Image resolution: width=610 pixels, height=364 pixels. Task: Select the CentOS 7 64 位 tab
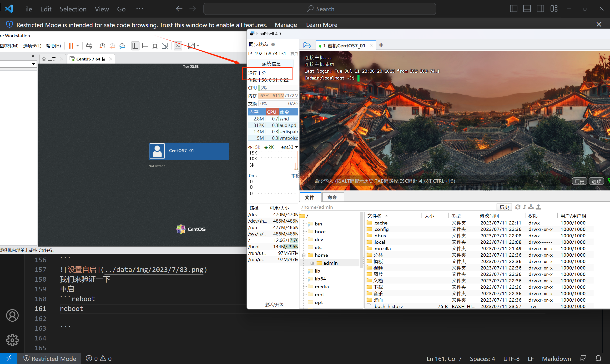tap(91, 59)
